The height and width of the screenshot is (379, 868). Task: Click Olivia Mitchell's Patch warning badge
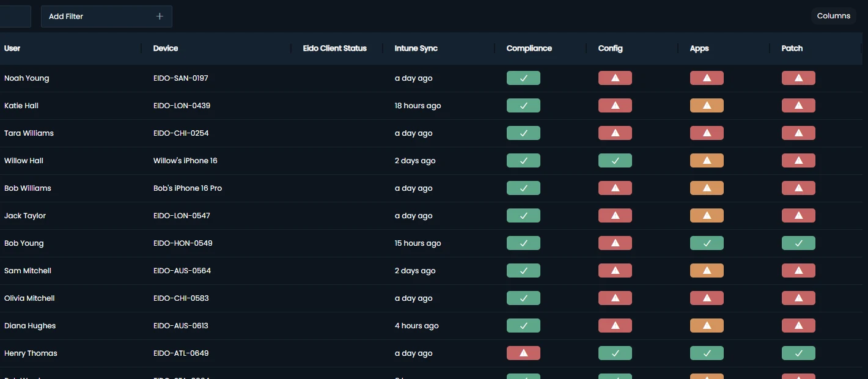[x=798, y=298]
